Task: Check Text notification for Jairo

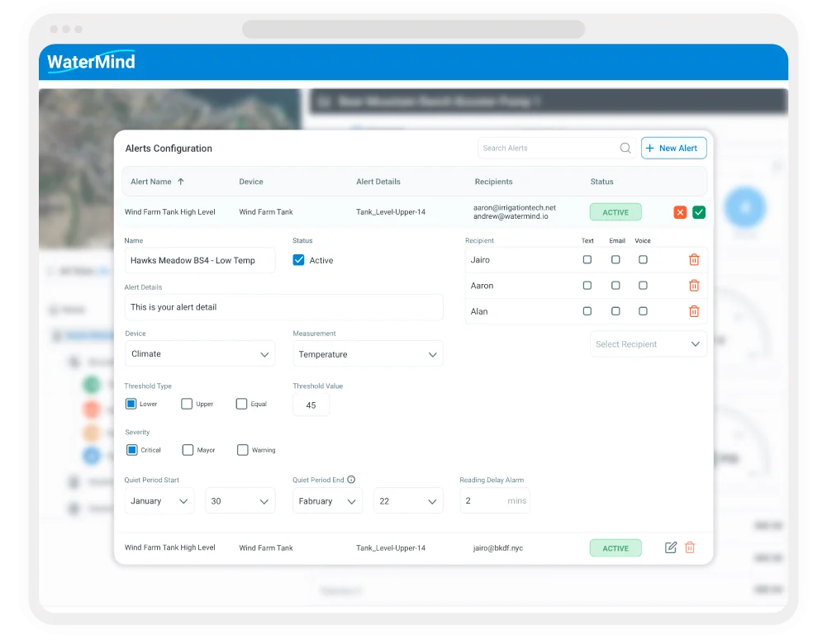Action: click(587, 259)
